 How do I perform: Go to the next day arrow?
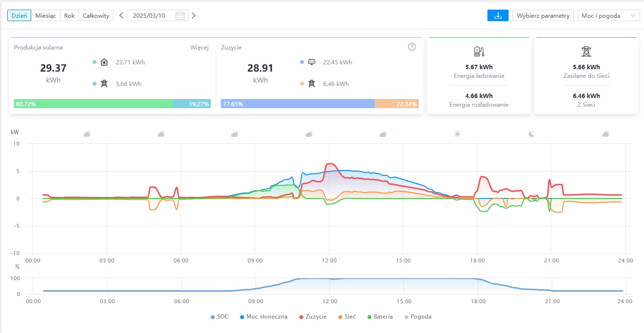pos(194,15)
